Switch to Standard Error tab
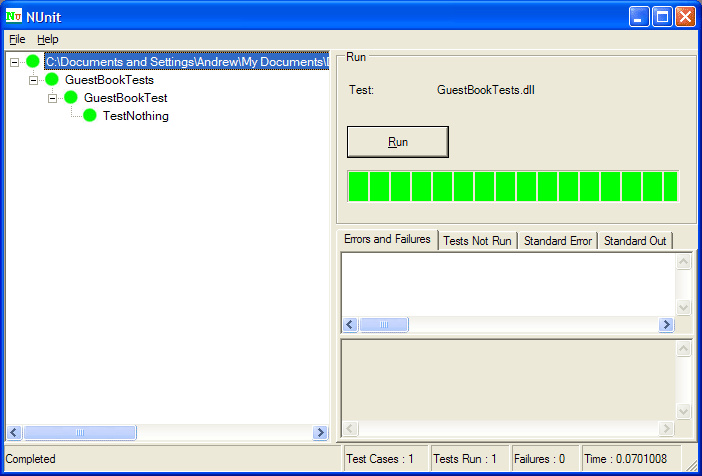The height and width of the screenshot is (476, 702). [x=558, y=241]
